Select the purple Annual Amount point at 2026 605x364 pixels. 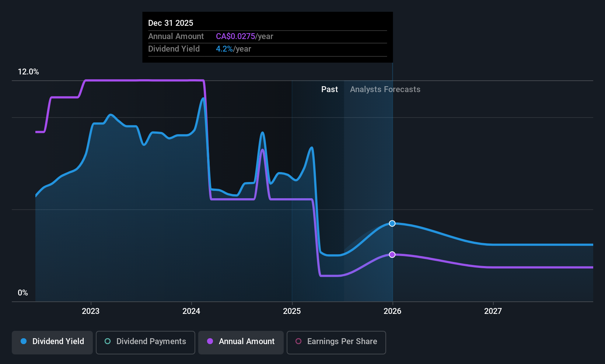(x=392, y=255)
